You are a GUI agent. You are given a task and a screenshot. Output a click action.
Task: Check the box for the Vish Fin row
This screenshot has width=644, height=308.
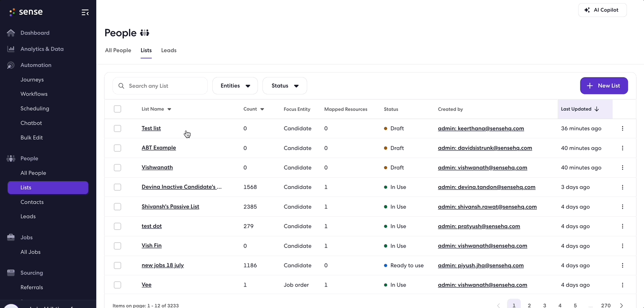(x=117, y=246)
